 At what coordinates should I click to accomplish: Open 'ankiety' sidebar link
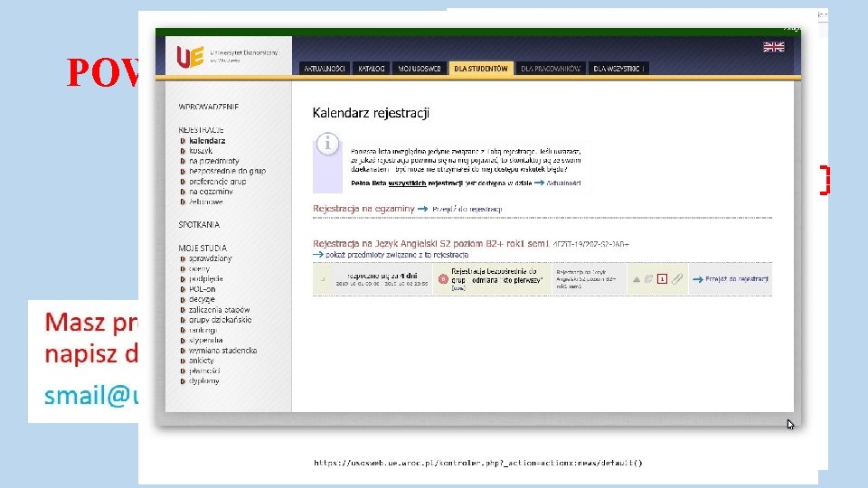[201, 361]
